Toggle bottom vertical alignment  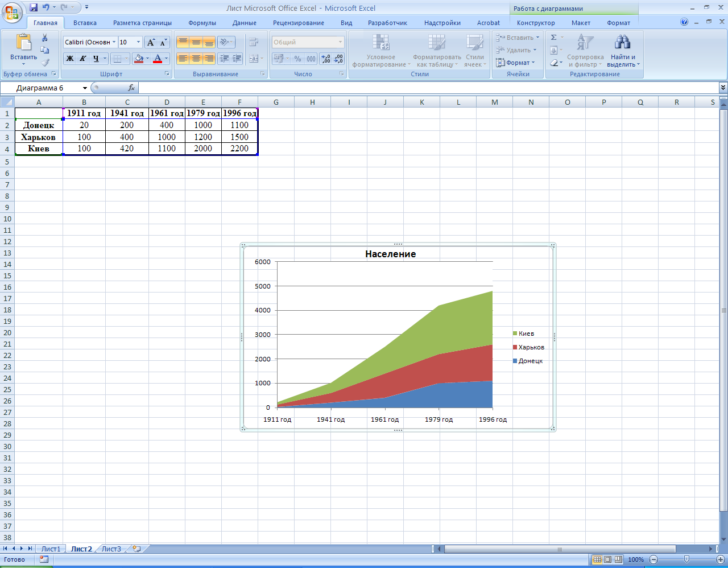(209, 42)
